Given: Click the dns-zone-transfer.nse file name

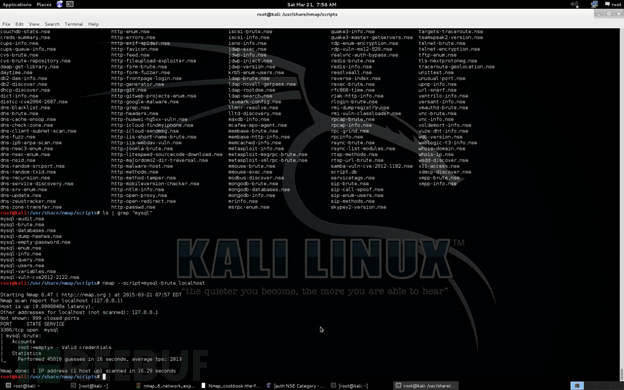Looking at the screenshot, I should coord(31,207).
